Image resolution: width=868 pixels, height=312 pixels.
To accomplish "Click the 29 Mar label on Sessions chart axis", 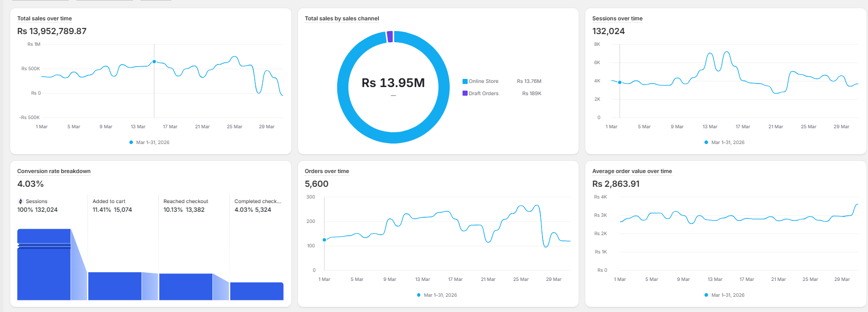I will [x=842, y=127].
